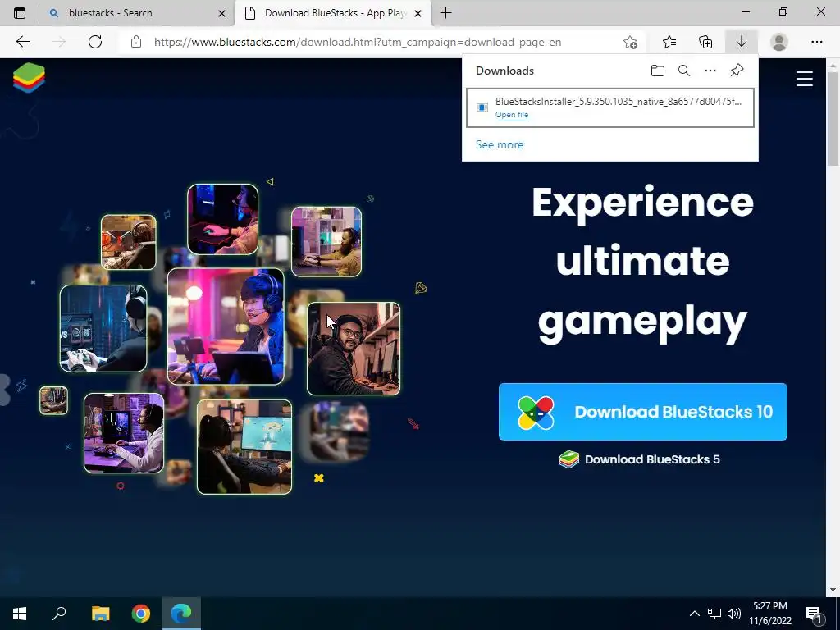Click the Download BlueStacks 10 button
The image size is (840, 630).
[643, 412]
